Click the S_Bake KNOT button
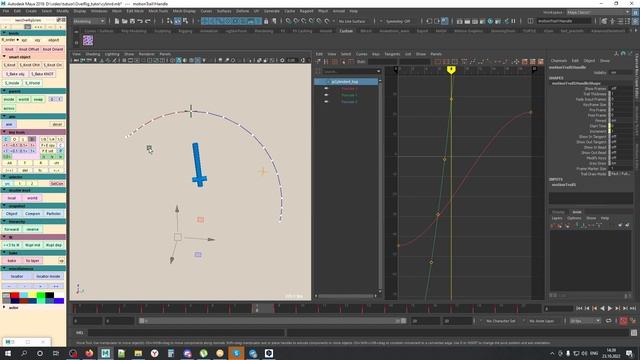 coord(42,74)
